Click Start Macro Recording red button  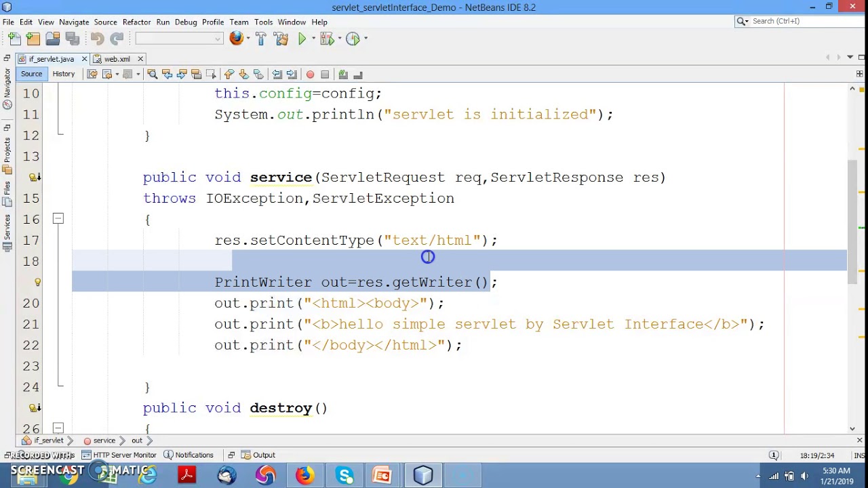pyautogui.click(x=310, y=74)
